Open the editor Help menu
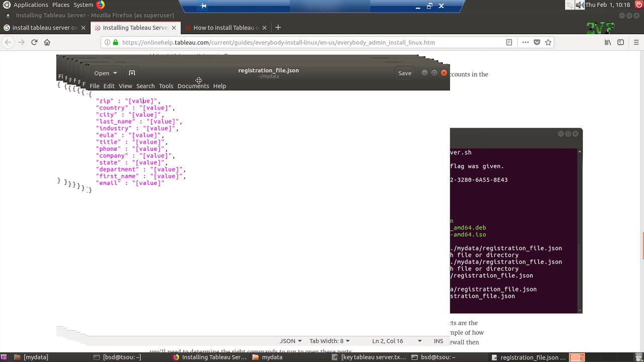This screenshot has height=362, width=644. 219,86
